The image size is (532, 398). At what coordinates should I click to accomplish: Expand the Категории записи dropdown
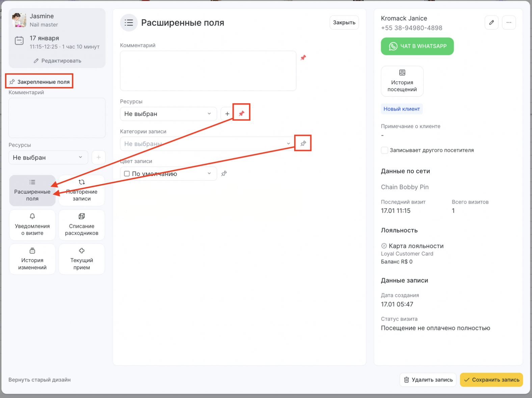pyautogui.click(x=207, y=144)
